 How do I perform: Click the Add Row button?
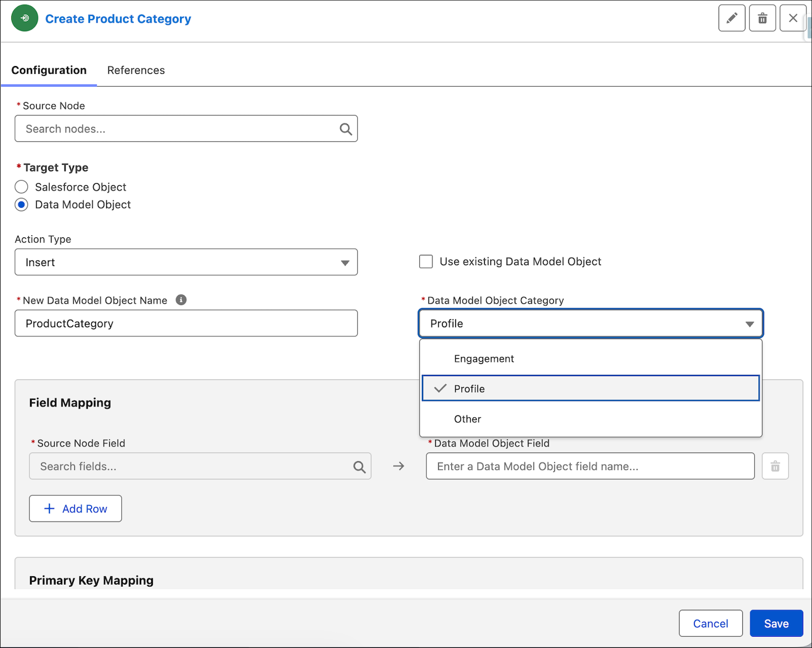(x=75, y=509)
